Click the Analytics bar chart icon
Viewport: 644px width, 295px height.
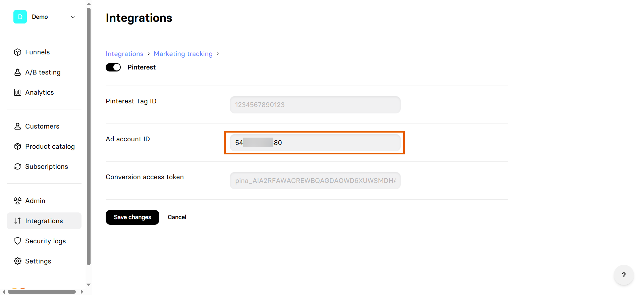[18, 92]
